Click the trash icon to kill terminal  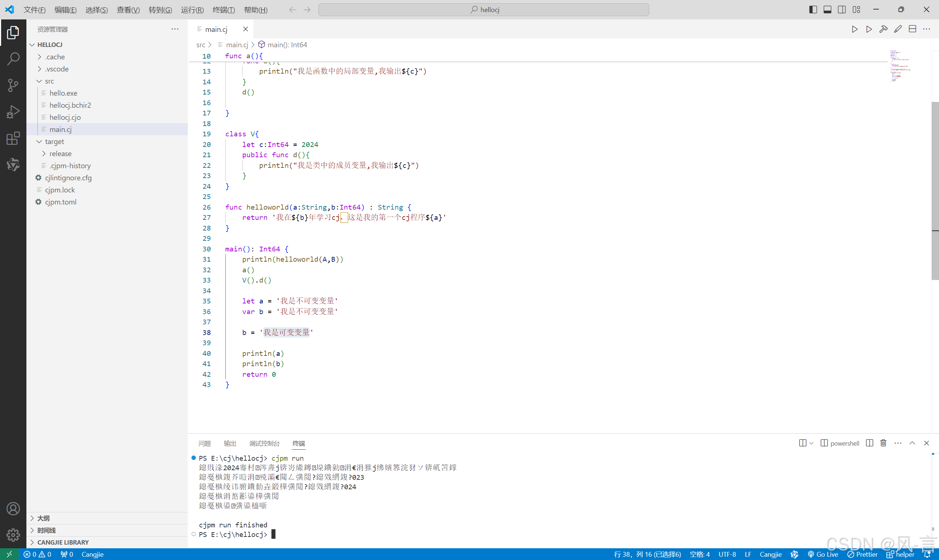(883, 443)
